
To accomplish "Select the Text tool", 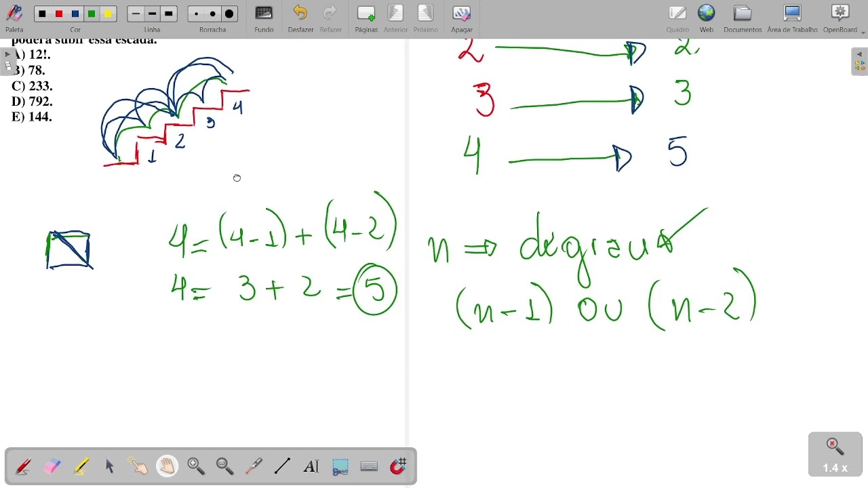I will pos(311,466).
